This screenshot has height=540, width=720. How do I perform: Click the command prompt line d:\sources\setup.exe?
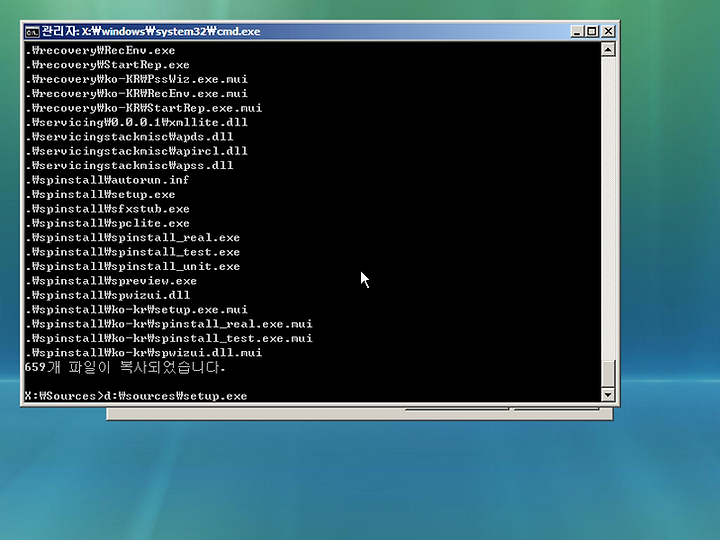[136, 396]
